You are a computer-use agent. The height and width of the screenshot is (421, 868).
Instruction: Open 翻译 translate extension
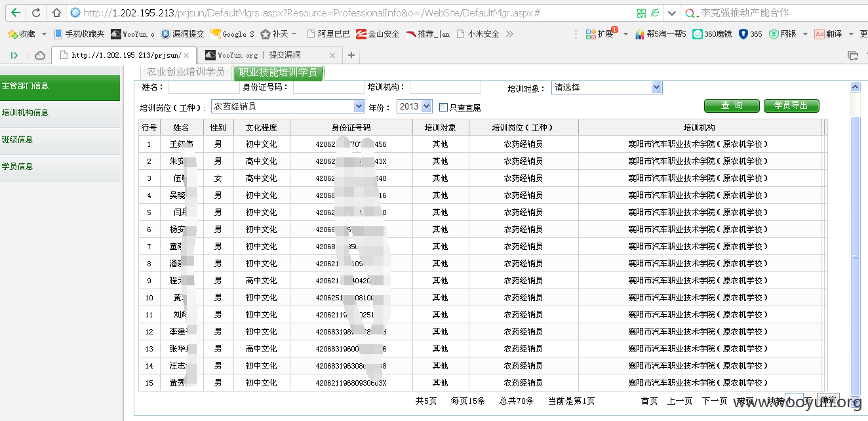828,33
